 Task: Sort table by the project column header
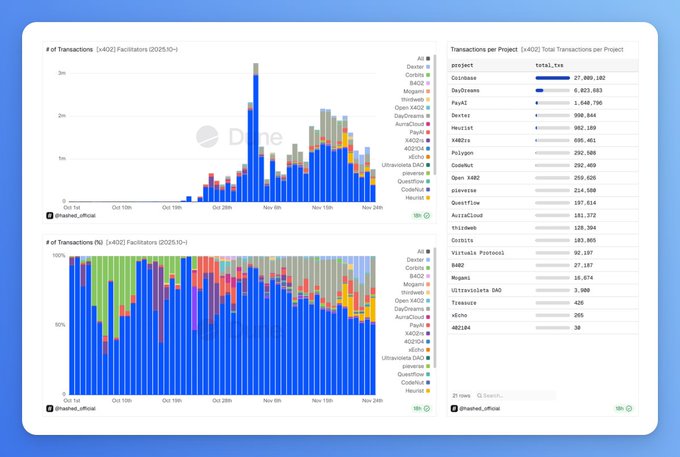[463, 64]
